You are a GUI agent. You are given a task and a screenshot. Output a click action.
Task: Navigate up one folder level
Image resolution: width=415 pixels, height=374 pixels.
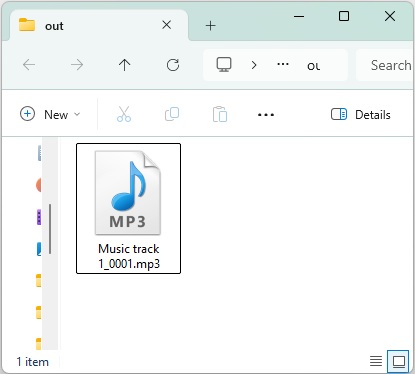tap(125, 65)
